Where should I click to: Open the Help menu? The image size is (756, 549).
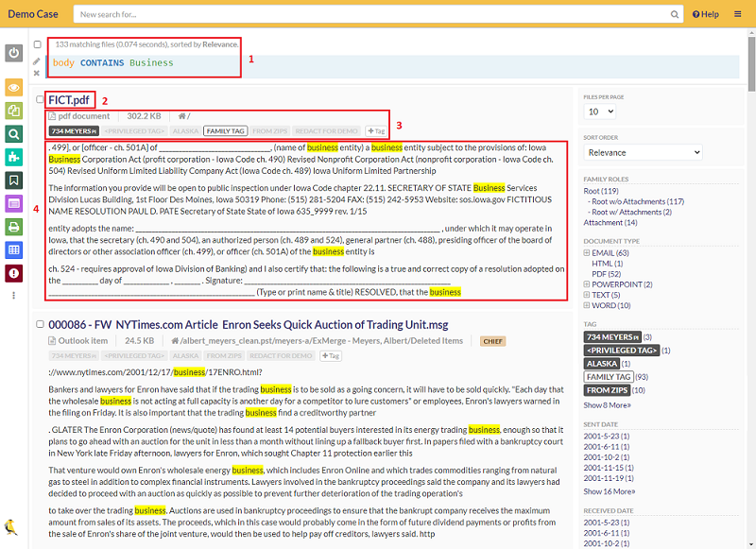click(x=705, y=14)
